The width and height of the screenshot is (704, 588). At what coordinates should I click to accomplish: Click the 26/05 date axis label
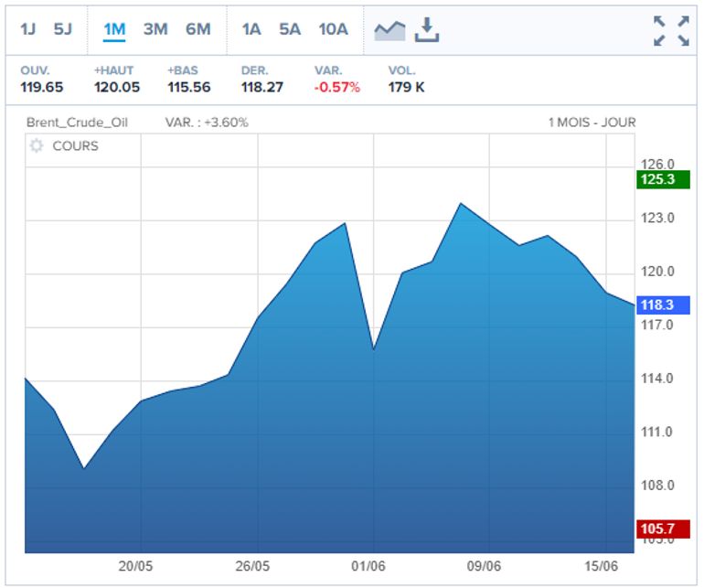[253, 566]
